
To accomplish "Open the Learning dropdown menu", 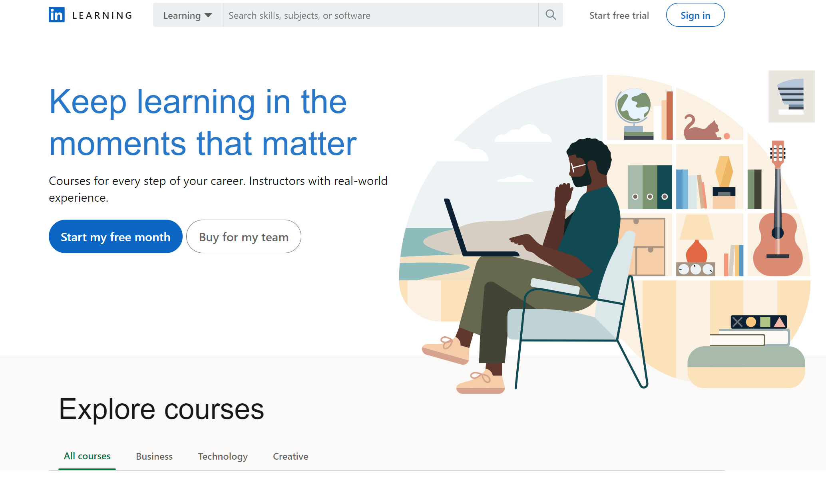I will coord(188,15).
